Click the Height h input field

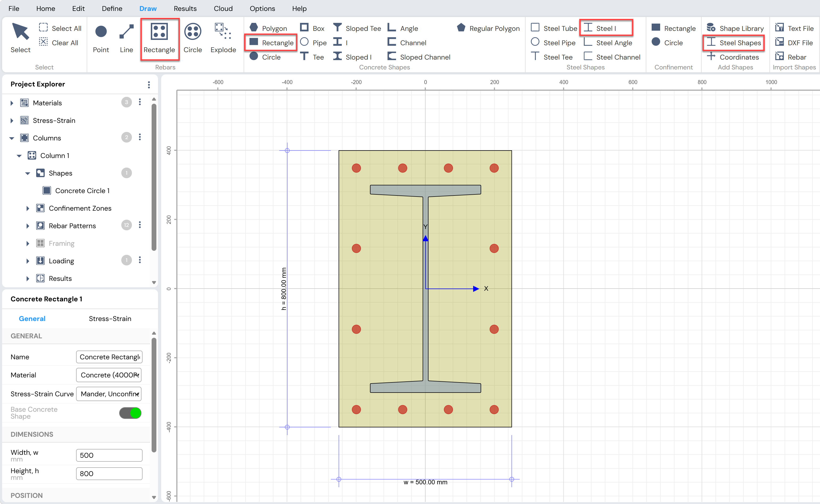(109, 474)
